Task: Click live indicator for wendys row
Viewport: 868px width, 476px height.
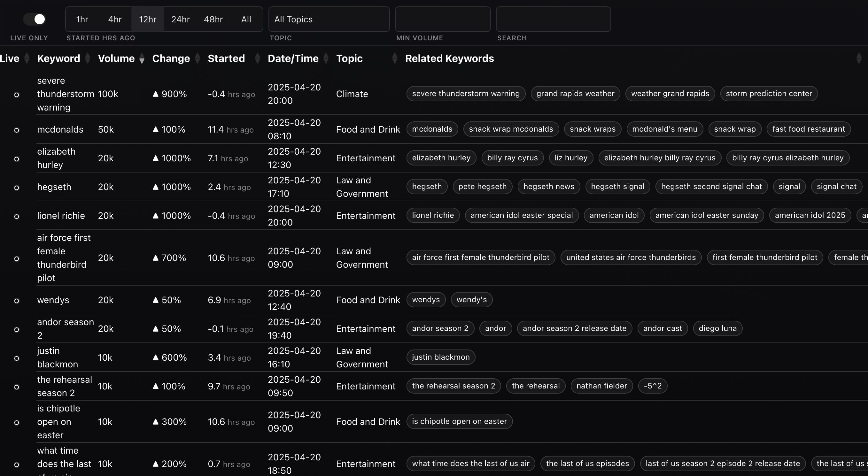Action: pos(17,301)
